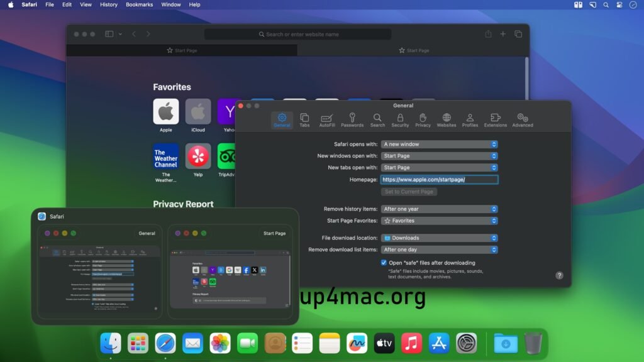Image resolution: width=644 pixels, height=362 pixels.
Task: Open the File download location dropdown
Action: (x=439, y=238)
